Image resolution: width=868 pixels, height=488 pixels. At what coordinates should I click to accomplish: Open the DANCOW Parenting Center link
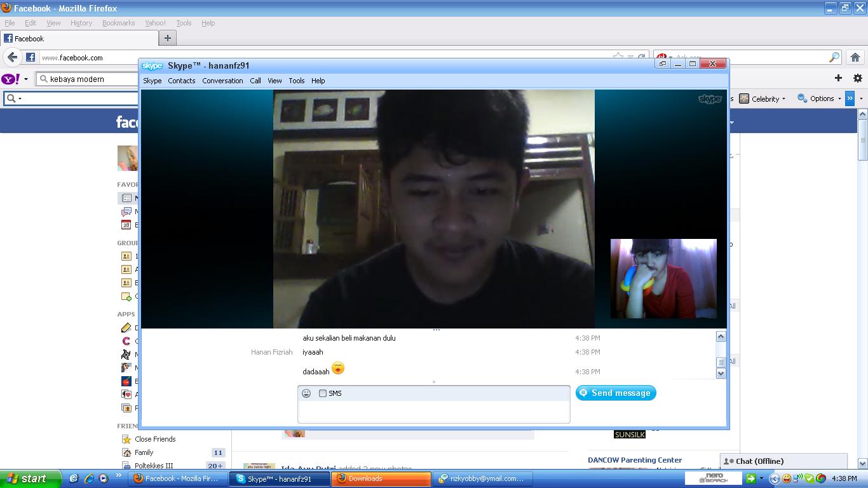[635, 460]
